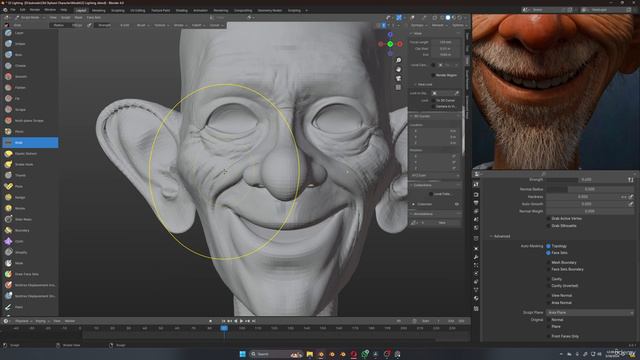The height and width of the screenshot is (360, 640).
Task: Enable the Cavity auto-masking checkbox
Action: (x=549, y=279)
